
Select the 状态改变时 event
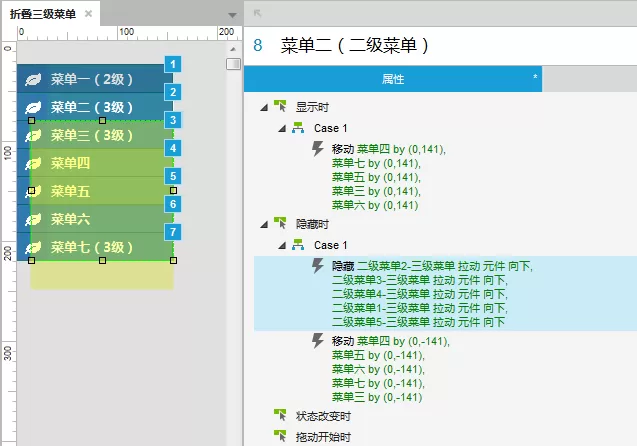click(x=323, y=416)
